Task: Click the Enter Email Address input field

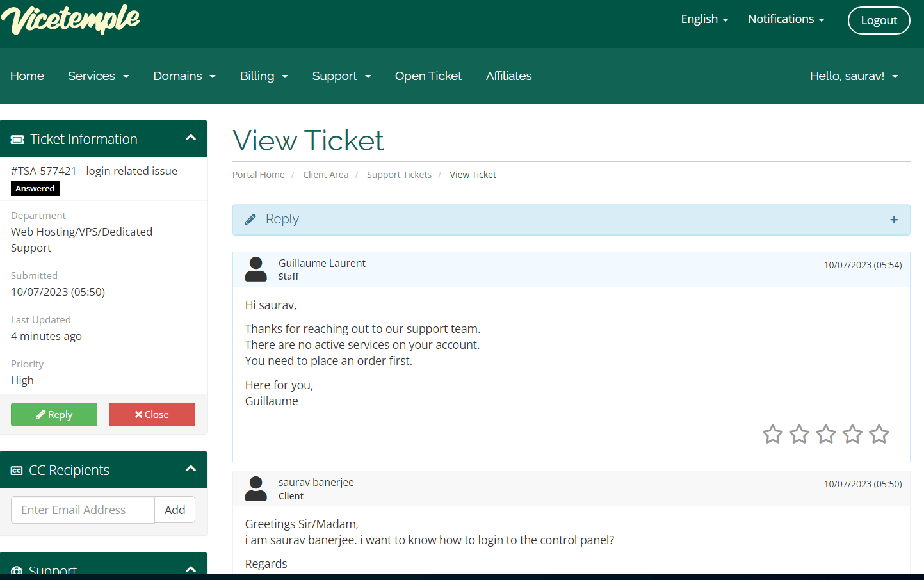Action: 82,510
